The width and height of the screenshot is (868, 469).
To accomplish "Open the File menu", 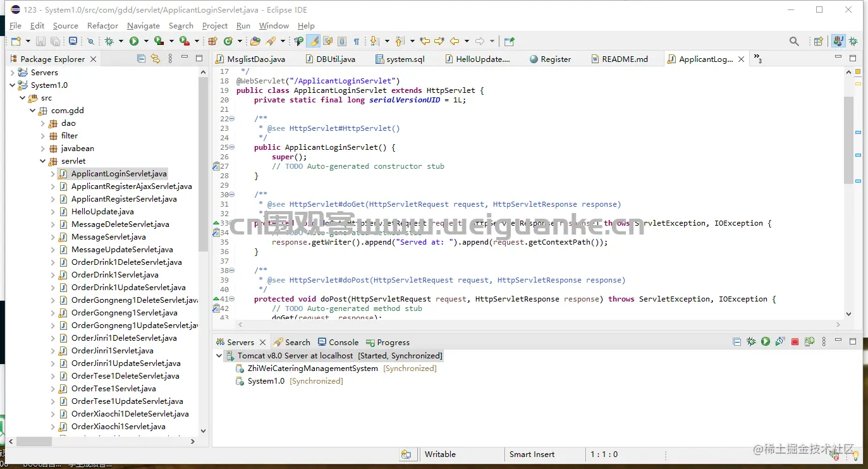I will click(15, 25).
